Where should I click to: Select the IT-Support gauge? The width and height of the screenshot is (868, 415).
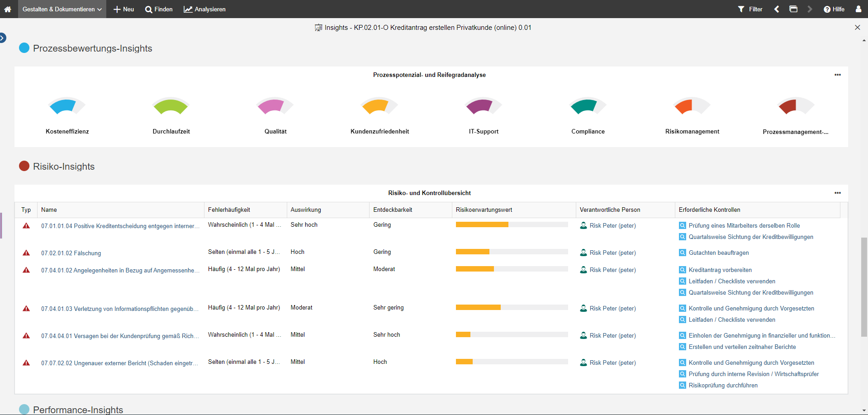[x=484, y=106]
